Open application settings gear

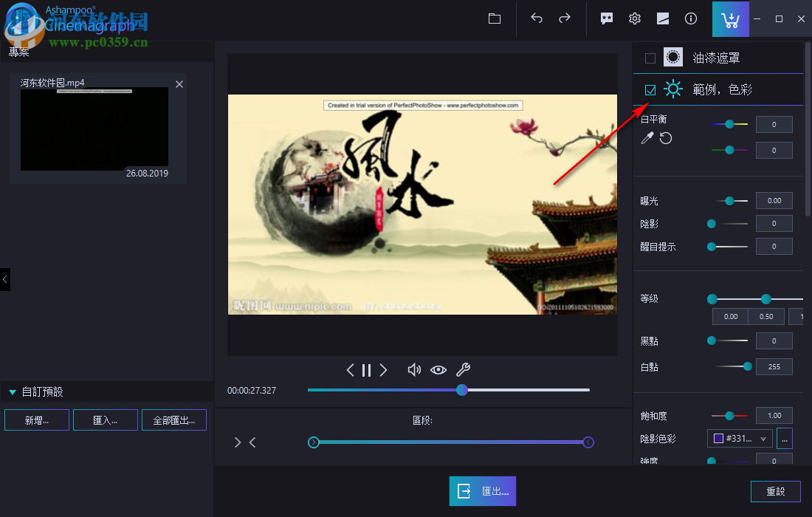click(634, 18)
